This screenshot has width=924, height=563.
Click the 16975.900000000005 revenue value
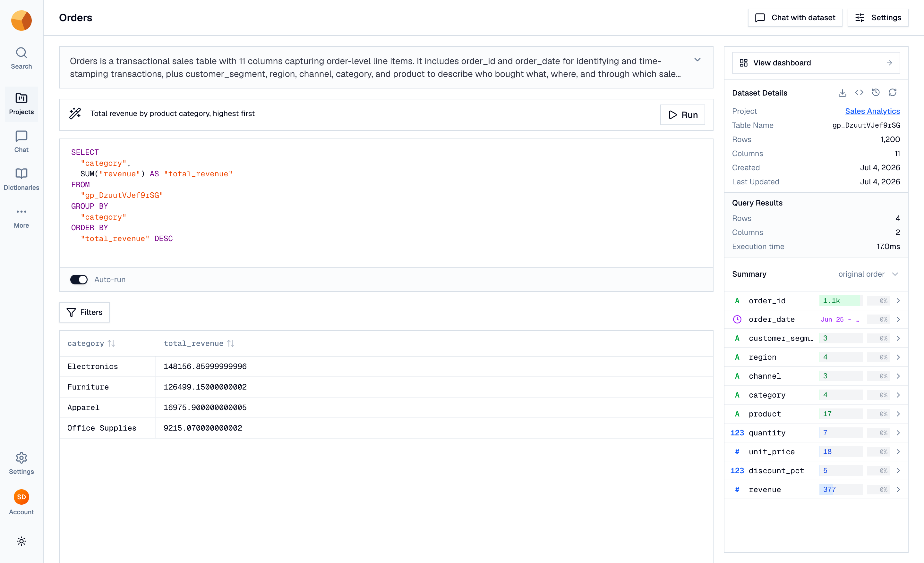205,408
